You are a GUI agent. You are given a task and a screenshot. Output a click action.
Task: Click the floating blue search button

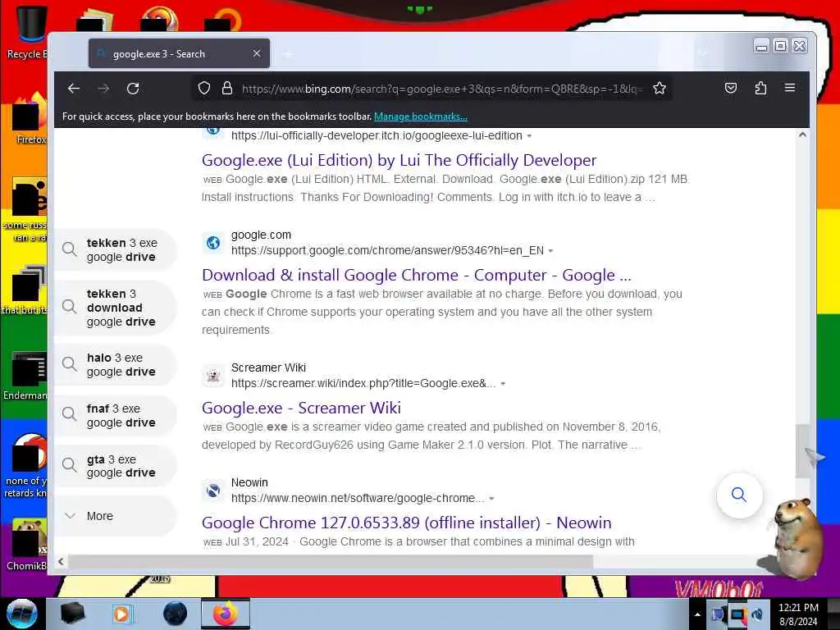click(x=739, y=495)
